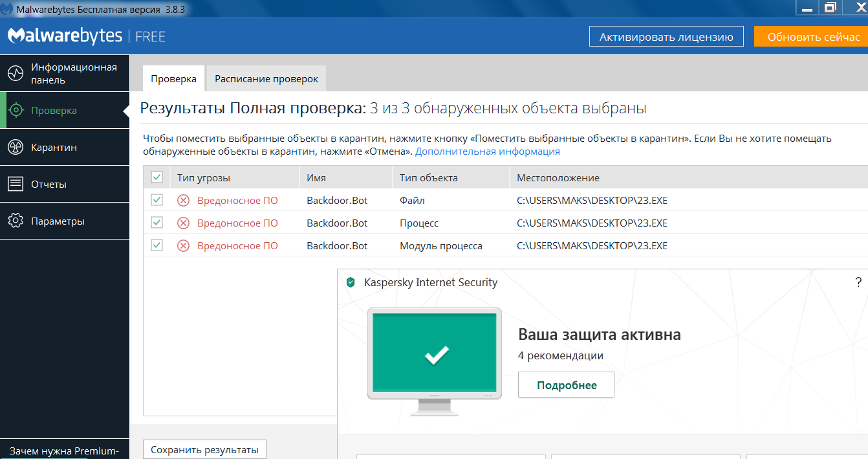Click the Kaspersky shield icon

[351, 282]
